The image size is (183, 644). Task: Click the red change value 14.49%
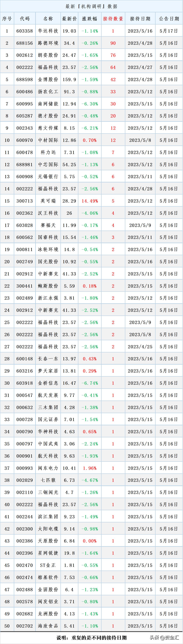tap(90, 201)
